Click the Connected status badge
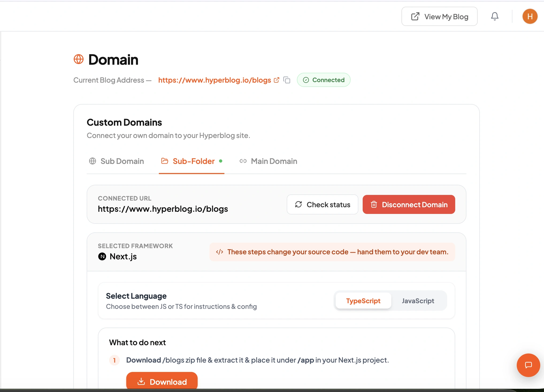544x392 pixels. pos(324,80)
